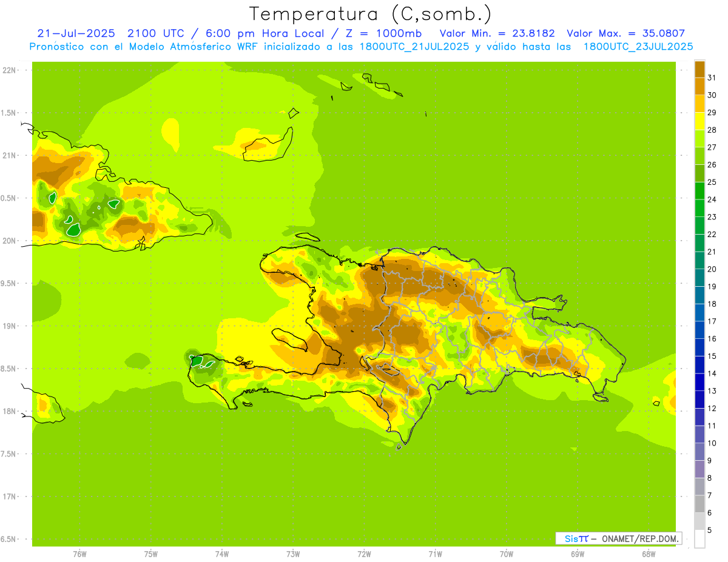Click the dark blue legend swatch between 13 and 14

[x=699, y=383]
